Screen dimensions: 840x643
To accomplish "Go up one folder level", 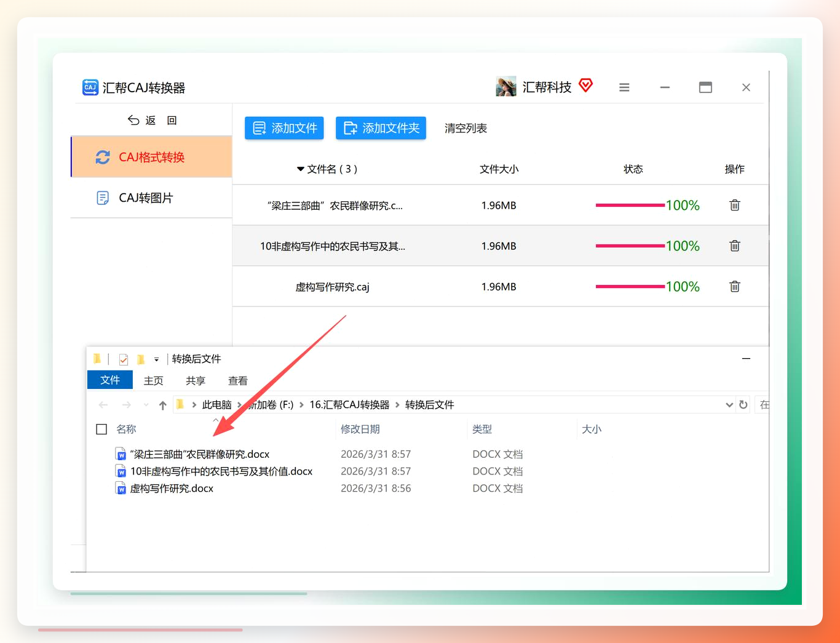I will (162, 405).
